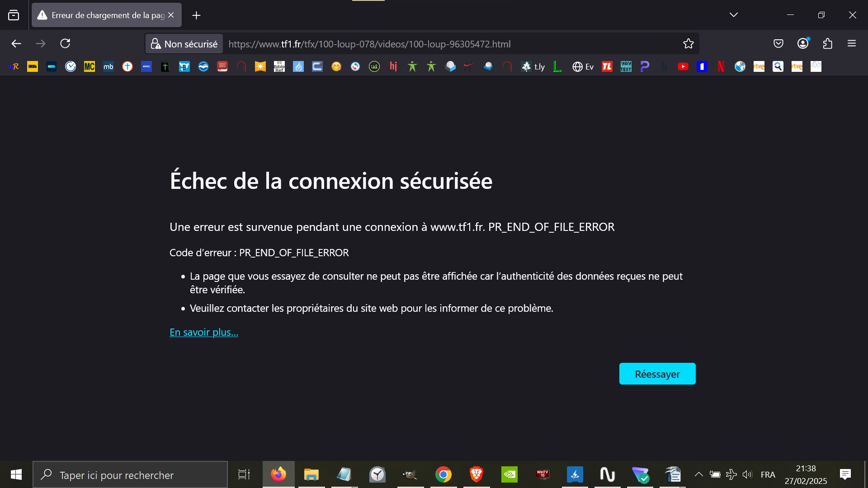Click the reload page button
Viewport: 868px width, 488px height.
pos(65,43)
